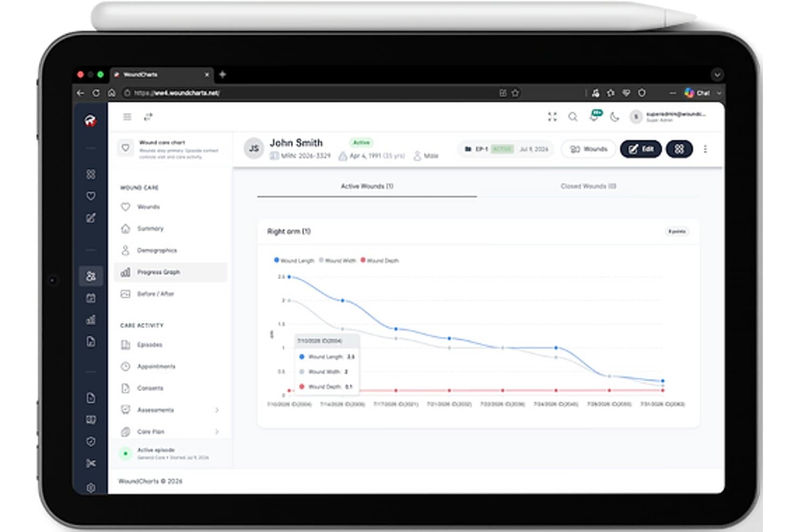Open the Demographics menu item
Image resolution: width=798 pixels, height=532 pixels.
[x=170, y=251]
